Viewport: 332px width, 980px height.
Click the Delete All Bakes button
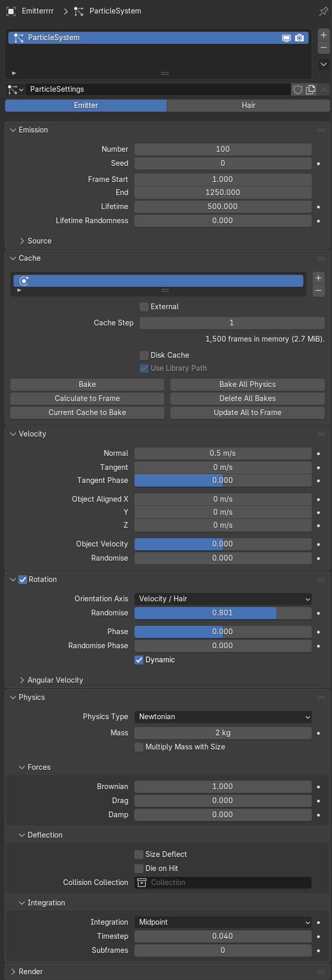[248, 398]
